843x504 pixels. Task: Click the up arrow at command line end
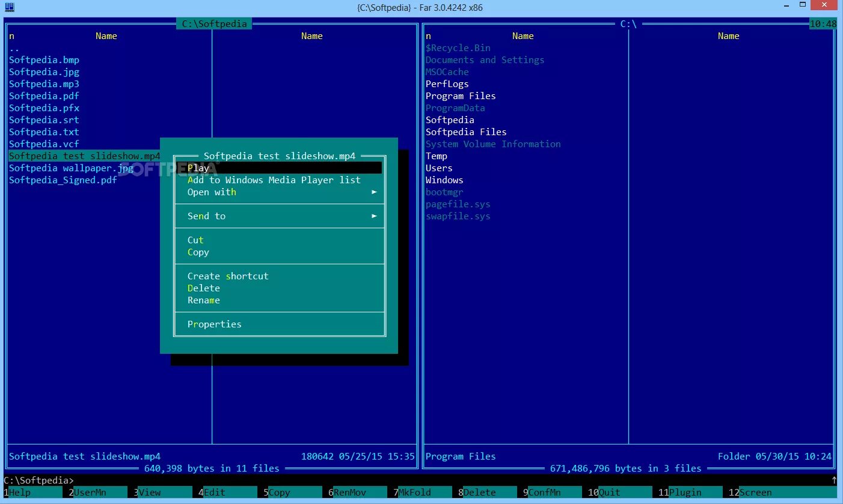tap(834, 481)
